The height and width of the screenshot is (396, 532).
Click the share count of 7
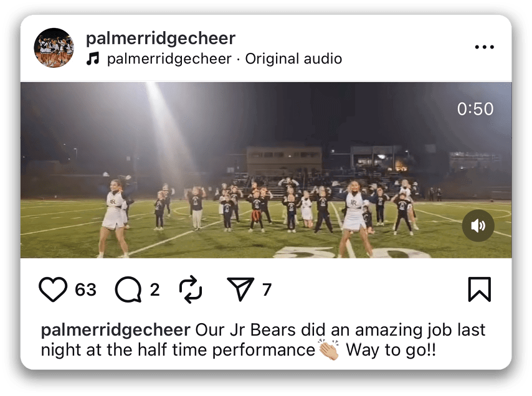click(267, 290)
